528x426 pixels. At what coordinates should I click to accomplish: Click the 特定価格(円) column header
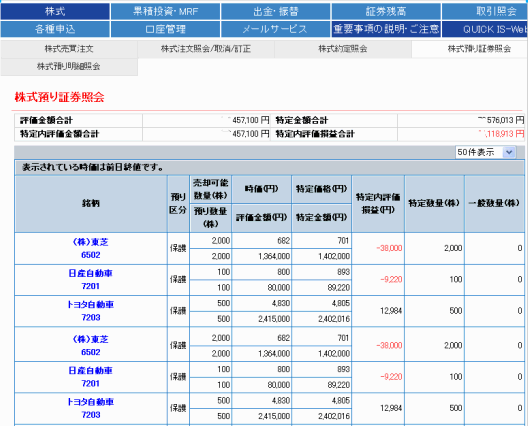[x=322, y=189]
